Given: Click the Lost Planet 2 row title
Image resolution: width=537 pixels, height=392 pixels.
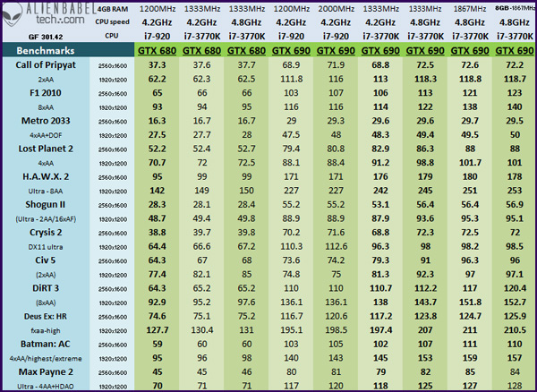Looking at the screenshot, I should tap(46, 149).
